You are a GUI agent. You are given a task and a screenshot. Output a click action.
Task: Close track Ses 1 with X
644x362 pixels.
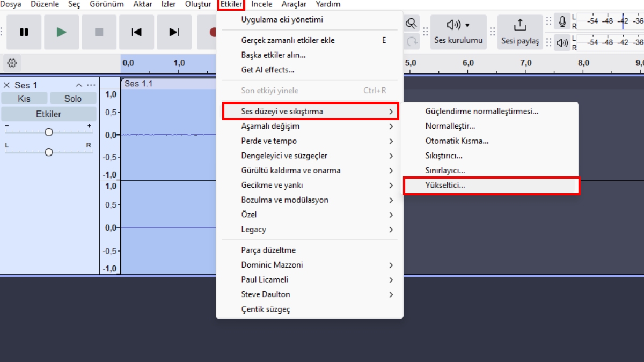7,85
